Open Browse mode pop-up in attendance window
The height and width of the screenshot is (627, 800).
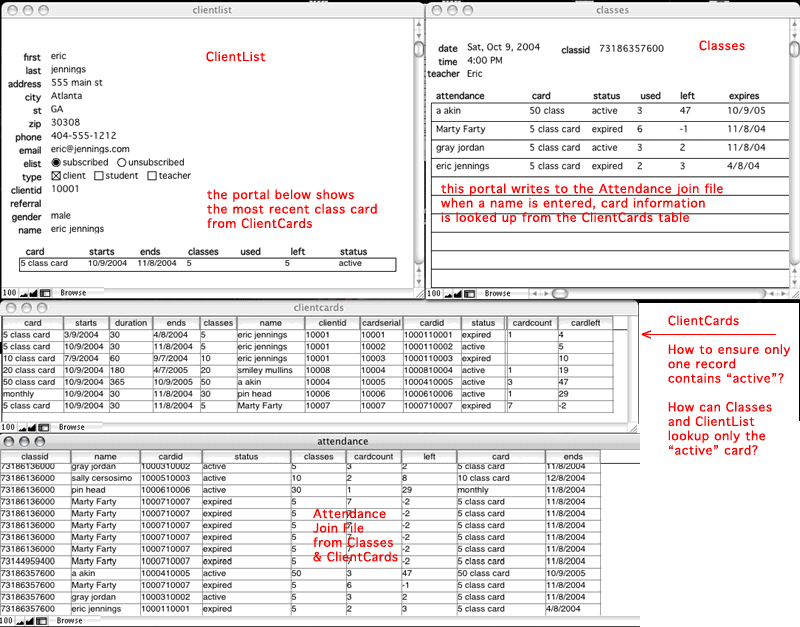click(69, 621)
